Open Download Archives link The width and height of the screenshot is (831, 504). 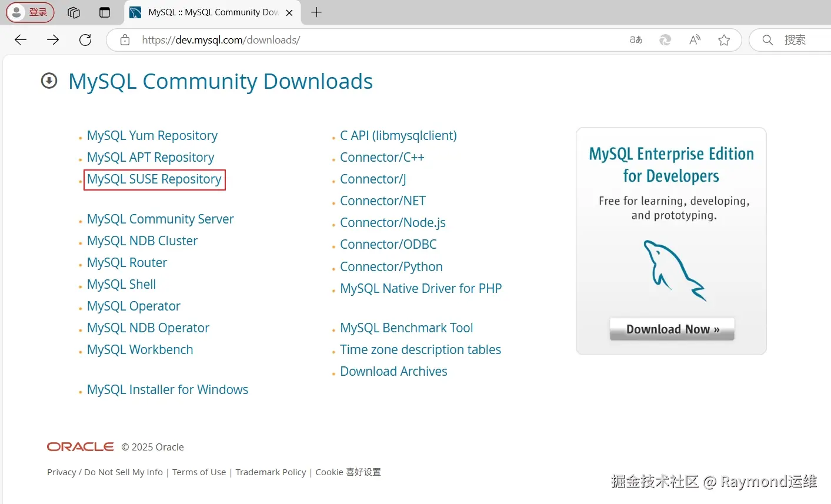(x=393, y=371)
